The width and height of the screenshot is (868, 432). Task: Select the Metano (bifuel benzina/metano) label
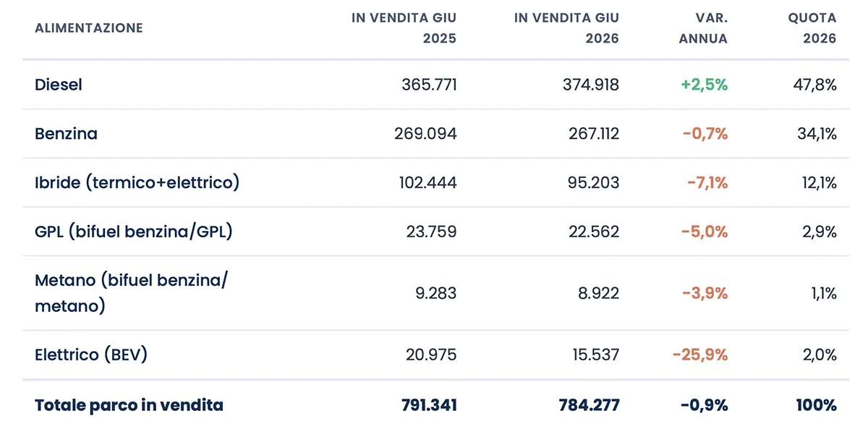point(131,293)
